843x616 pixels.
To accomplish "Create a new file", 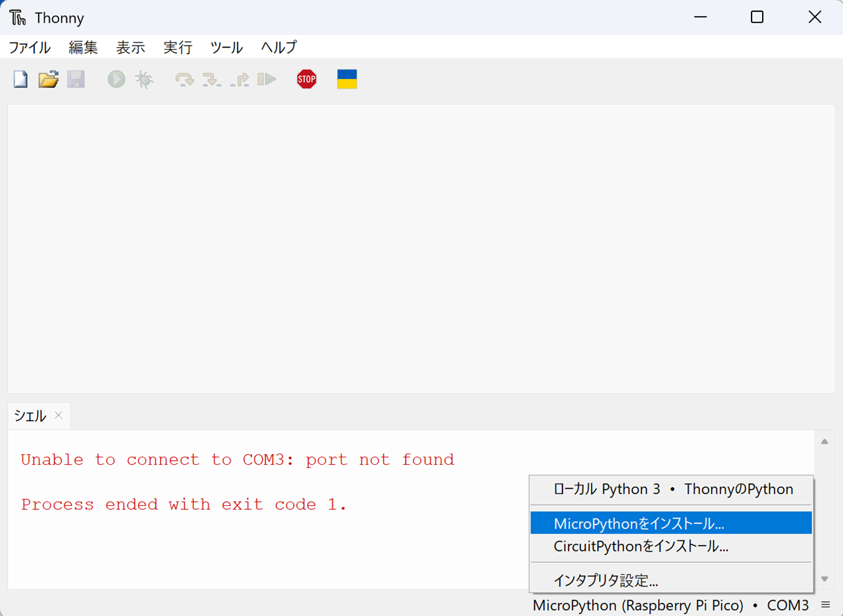I will [x=20, y=79].
